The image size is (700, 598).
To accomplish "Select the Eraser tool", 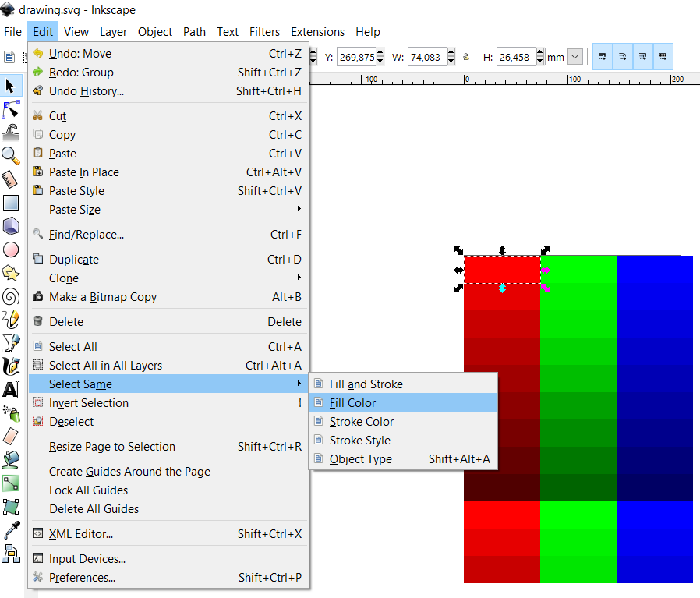I will click(x=11, y=437).
